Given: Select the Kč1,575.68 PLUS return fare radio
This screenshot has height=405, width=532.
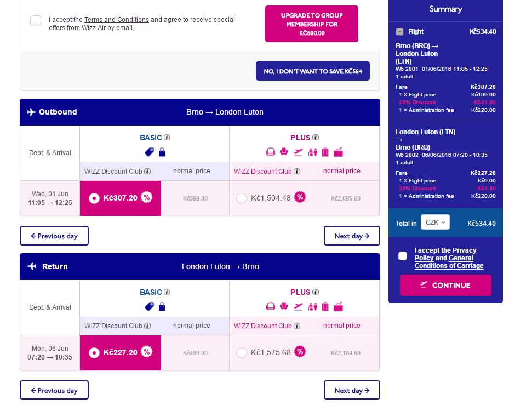Looking at the screenshot, I should coord(242,353).
